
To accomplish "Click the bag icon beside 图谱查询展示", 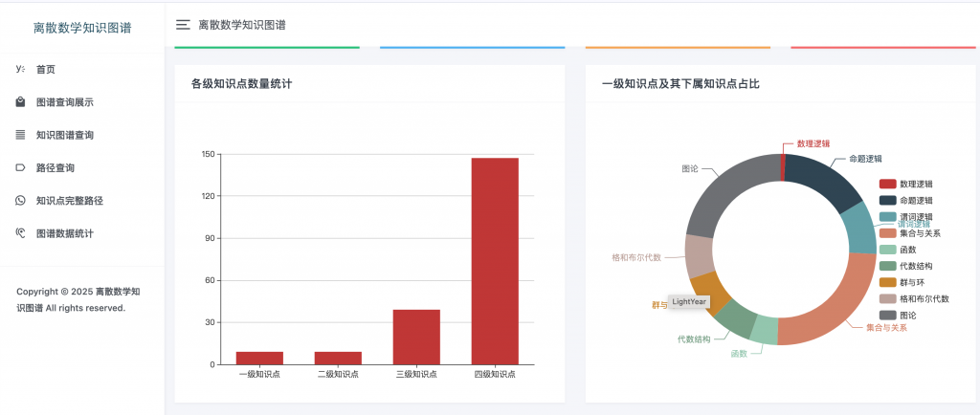I will (x=20, y=101).
